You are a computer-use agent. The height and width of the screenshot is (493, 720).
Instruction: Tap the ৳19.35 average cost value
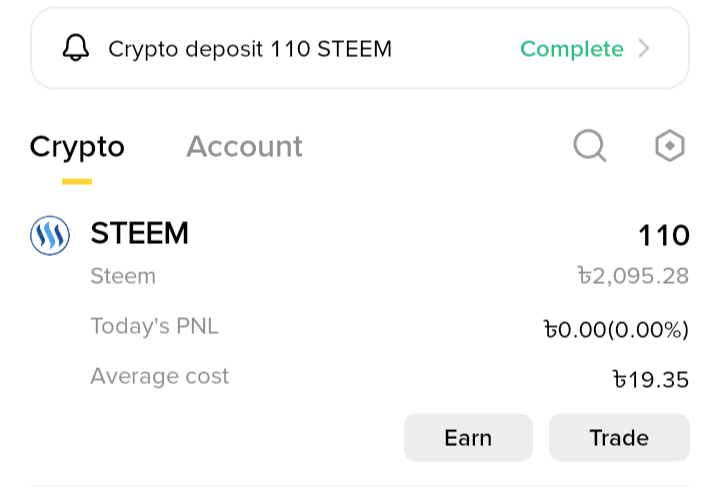pyautogui.click(x=651, y=380)
